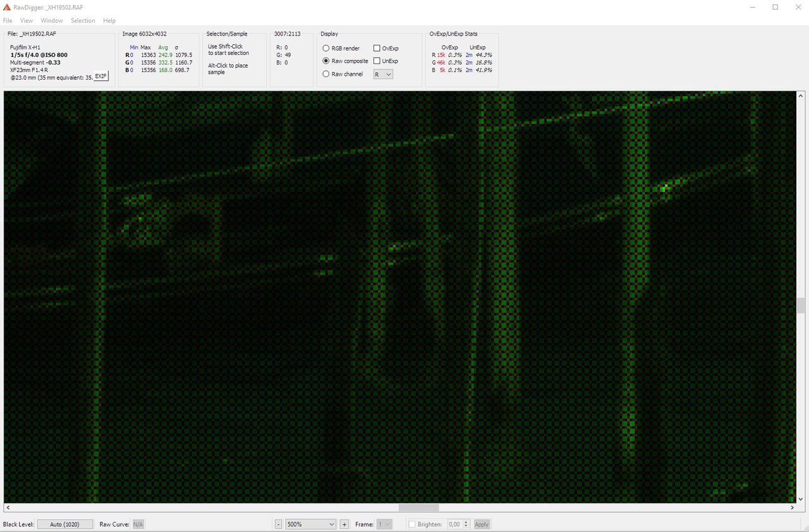Zoom out with the minus button
The image size is (809, 532).
click(279, 524)
